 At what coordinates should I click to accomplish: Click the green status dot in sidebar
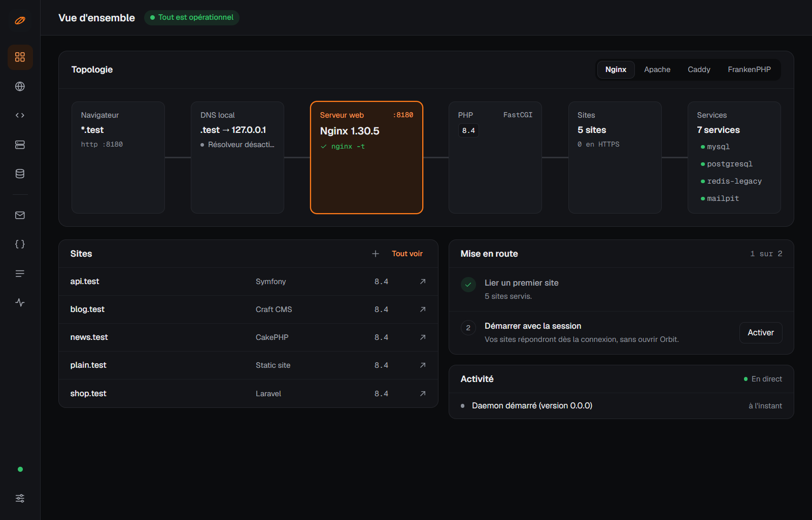point(20,469)
